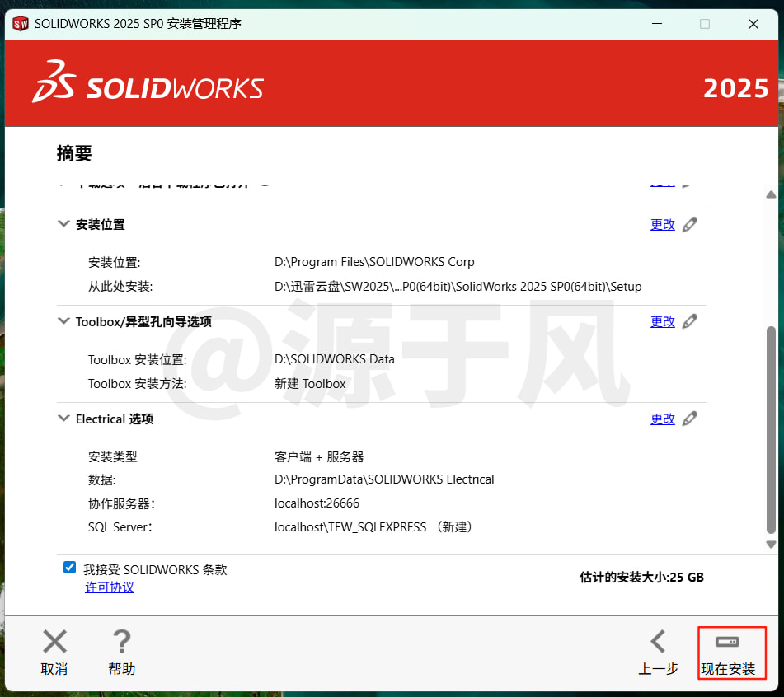784x697 pixels.
Task: Click Toolbox path D:\SOLIDWORKS Data
Action: pyautogui.click(x=335, y=359)
